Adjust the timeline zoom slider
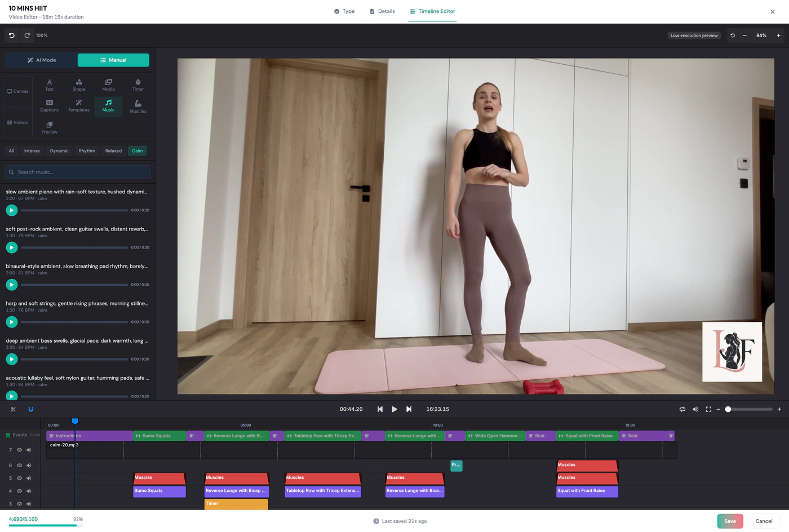 tap(750, 409)
